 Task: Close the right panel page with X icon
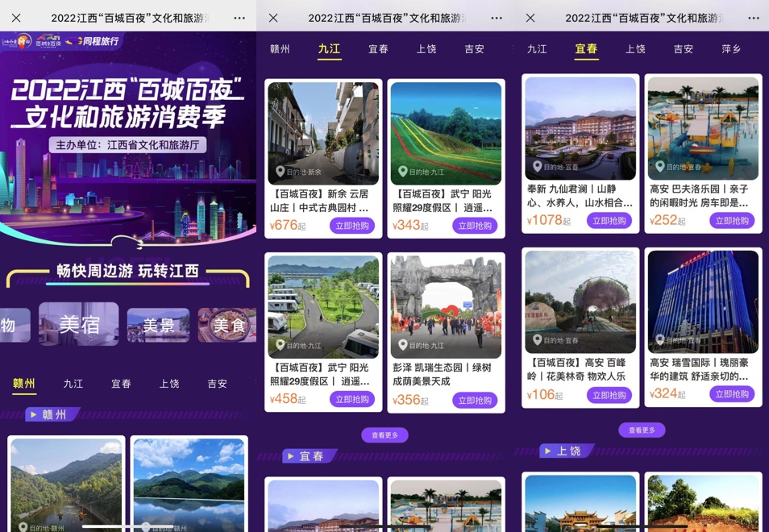(530, 19)
